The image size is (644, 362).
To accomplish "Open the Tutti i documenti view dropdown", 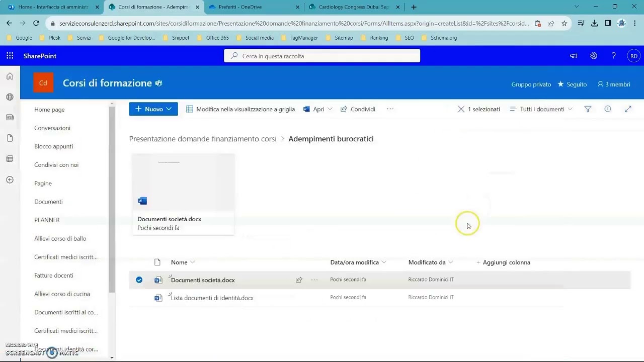I will [541, 109].
